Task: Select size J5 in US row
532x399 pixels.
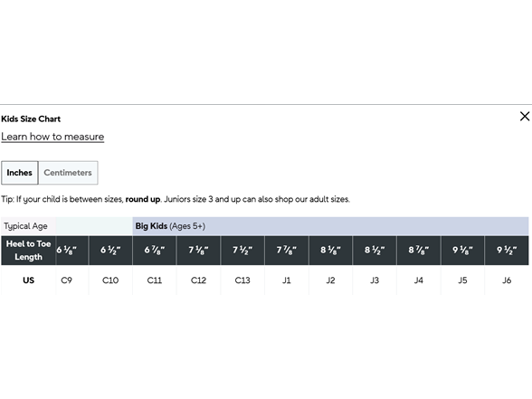Action: pos(462,280)
